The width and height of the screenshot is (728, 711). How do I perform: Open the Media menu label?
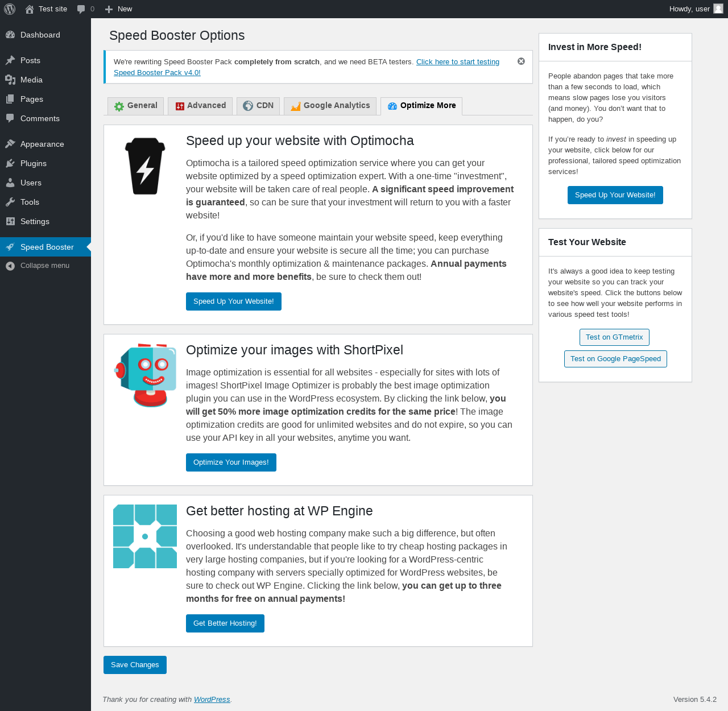(31, 80)
